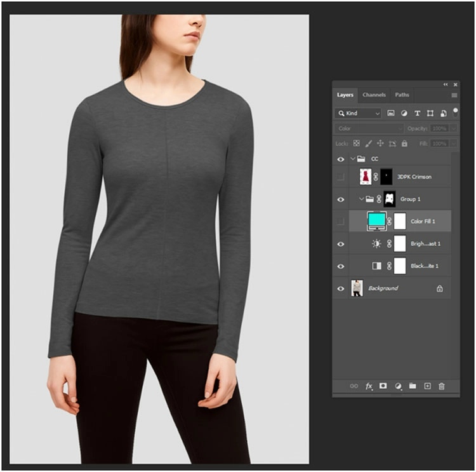
Task: Delete layer trash icon
Action: [x=442, y=386]
